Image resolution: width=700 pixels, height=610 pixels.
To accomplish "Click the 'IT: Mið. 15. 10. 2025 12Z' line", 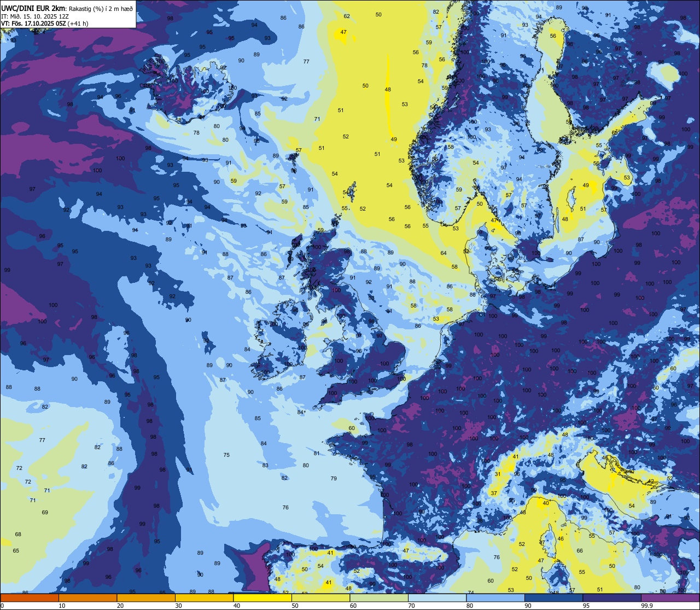I will [x=35, y=16].
